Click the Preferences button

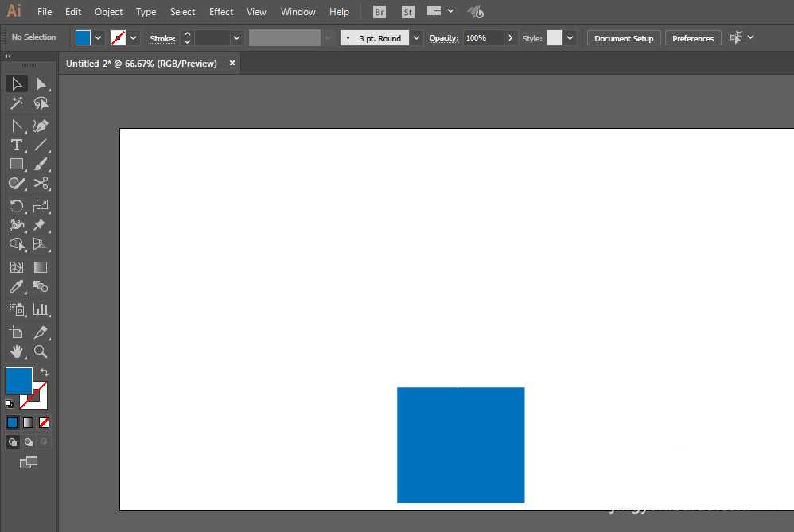click(693, 38)
